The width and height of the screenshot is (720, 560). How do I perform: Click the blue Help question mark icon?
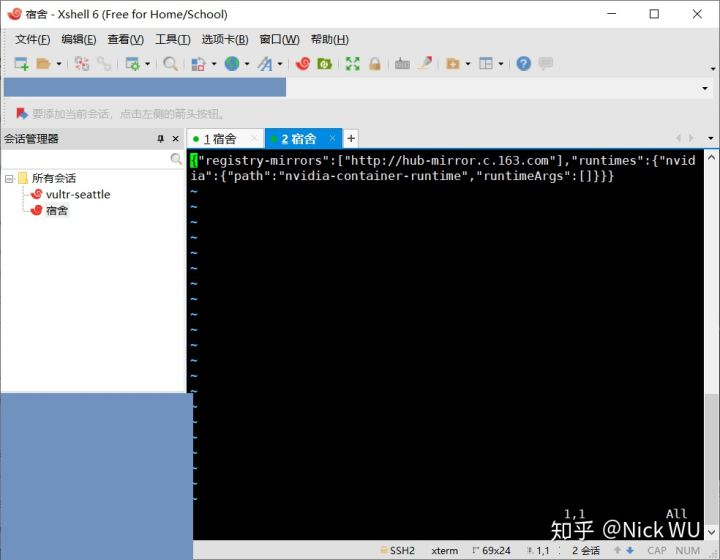point(523,63)
